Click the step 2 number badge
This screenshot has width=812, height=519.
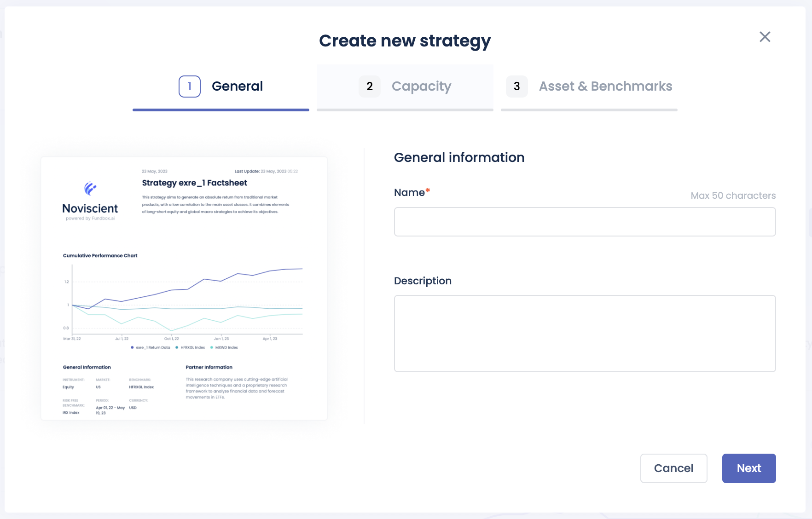[370, 86]
